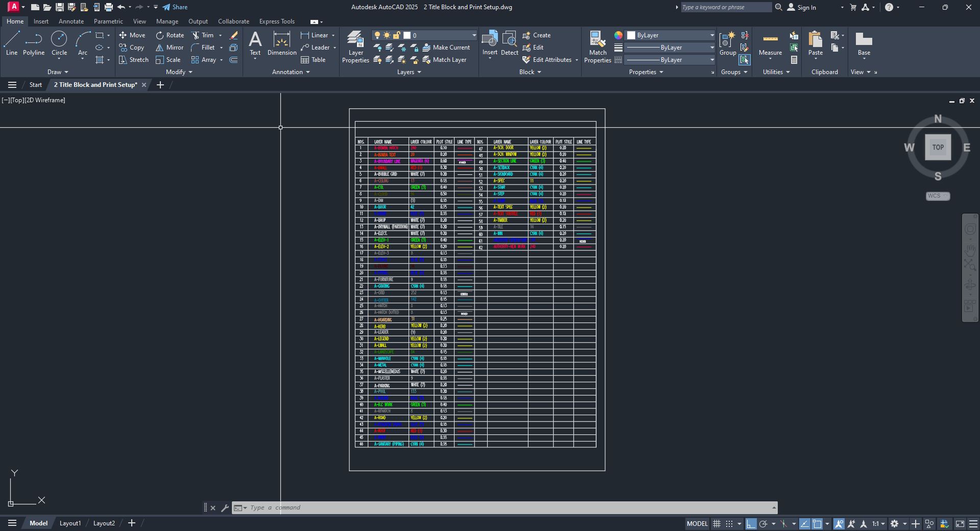The width and height of the screenshot is (980, 531).
Task: Open the Annotate ribbon tab
Action: (x=71, y=21)
